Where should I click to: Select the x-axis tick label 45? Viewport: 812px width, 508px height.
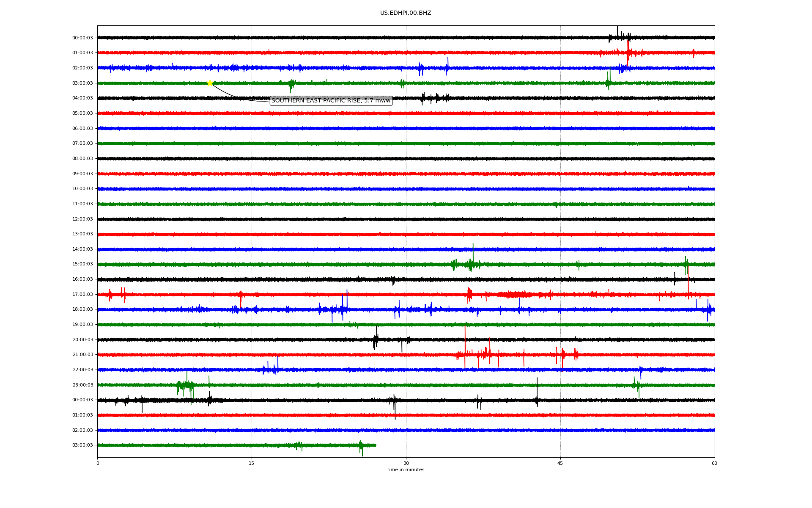pyautogui.click(x=560, y=463)
